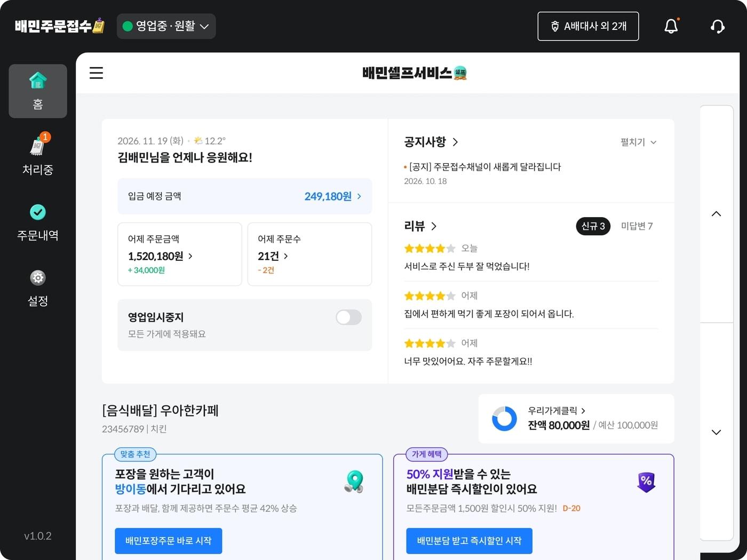
Task: Open review '집에서 편하게 먹기 좋게 포장이 되어서 옵니다.'
Action: click(x=489, y=314)
